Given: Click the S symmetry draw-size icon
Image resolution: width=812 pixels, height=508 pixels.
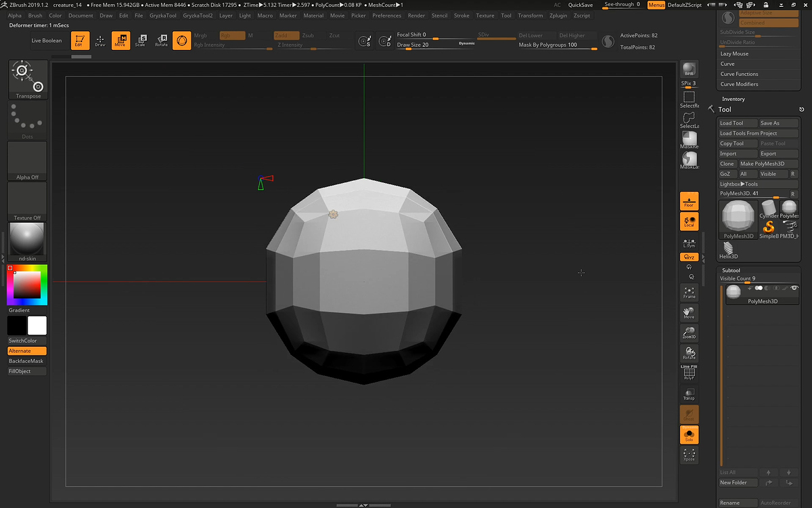Looking at the screenshot, I should click(365, 42).
